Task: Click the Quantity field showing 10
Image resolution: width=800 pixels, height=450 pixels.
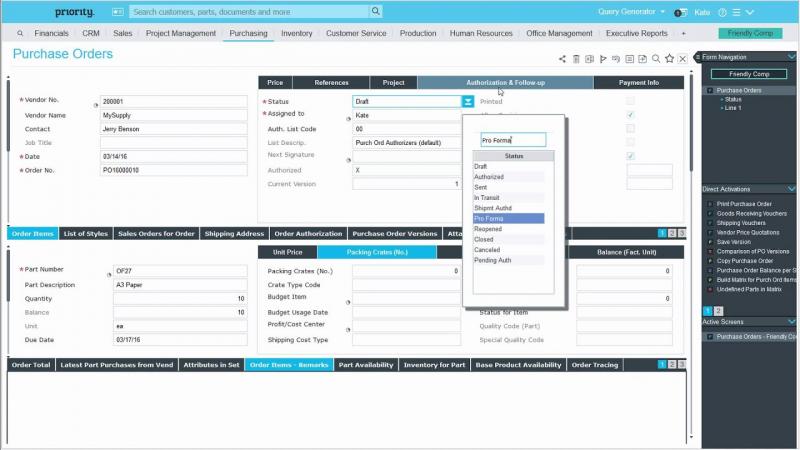Action: point(180,298)
